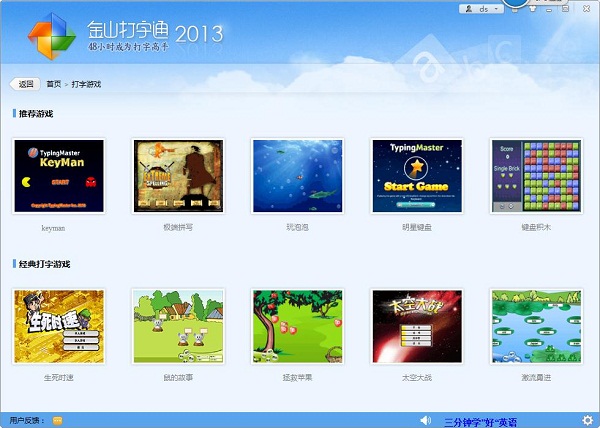Maximize the typing software window
The image size is (600, 428).
[565, 9]
